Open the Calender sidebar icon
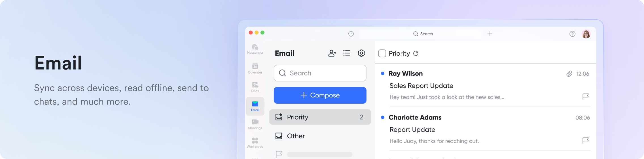 255,68
